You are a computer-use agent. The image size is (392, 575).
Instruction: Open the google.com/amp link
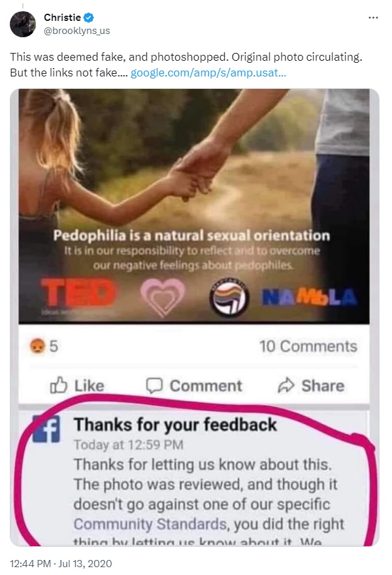pyautogui.click(x=208, y=73)
